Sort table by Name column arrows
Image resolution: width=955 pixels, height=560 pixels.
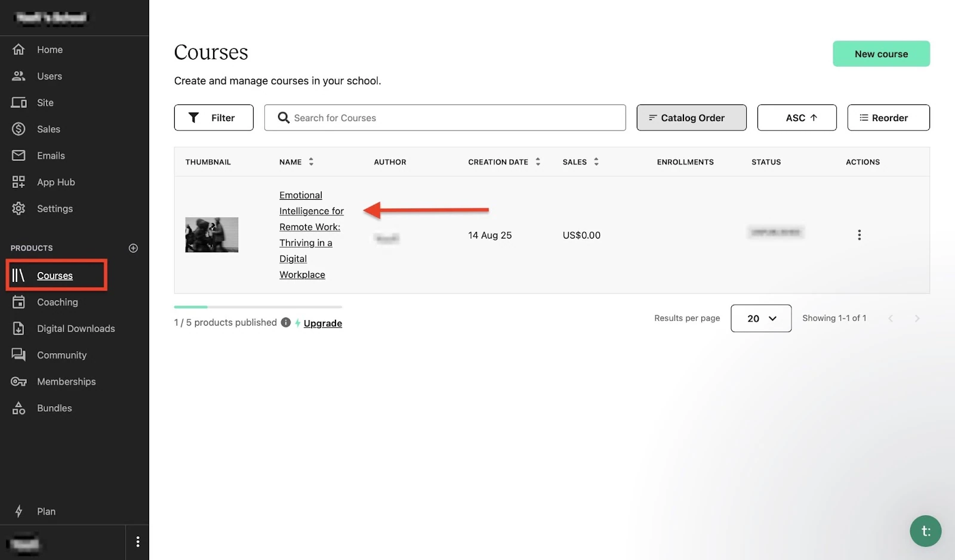[x=311, y=162]
